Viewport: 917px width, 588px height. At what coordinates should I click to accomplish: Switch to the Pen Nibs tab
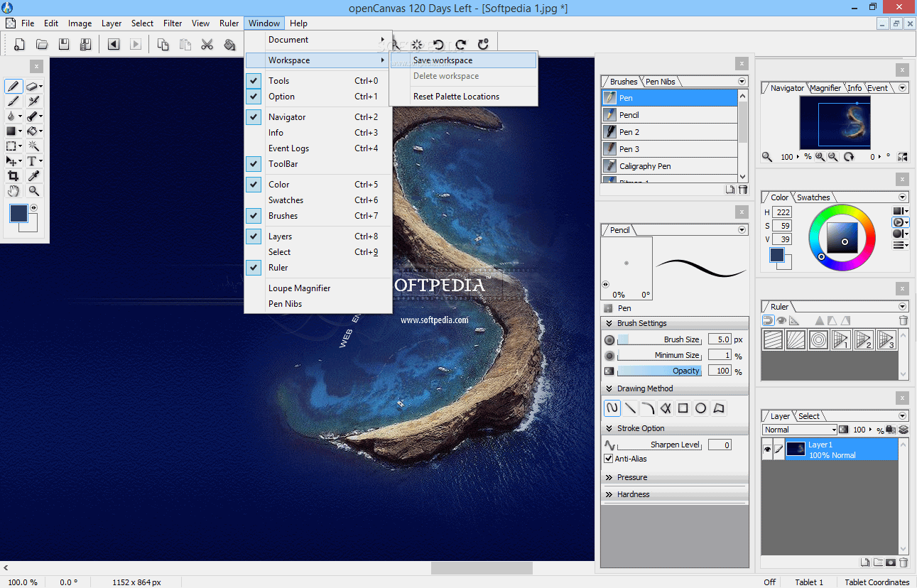pos(660,82)
